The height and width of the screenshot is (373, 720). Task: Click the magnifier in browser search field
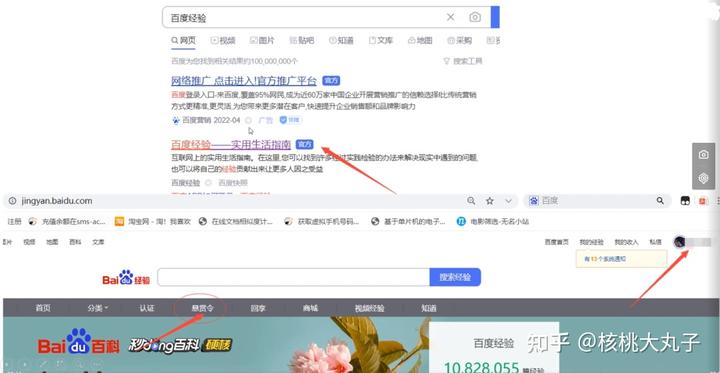click(660, 201)
